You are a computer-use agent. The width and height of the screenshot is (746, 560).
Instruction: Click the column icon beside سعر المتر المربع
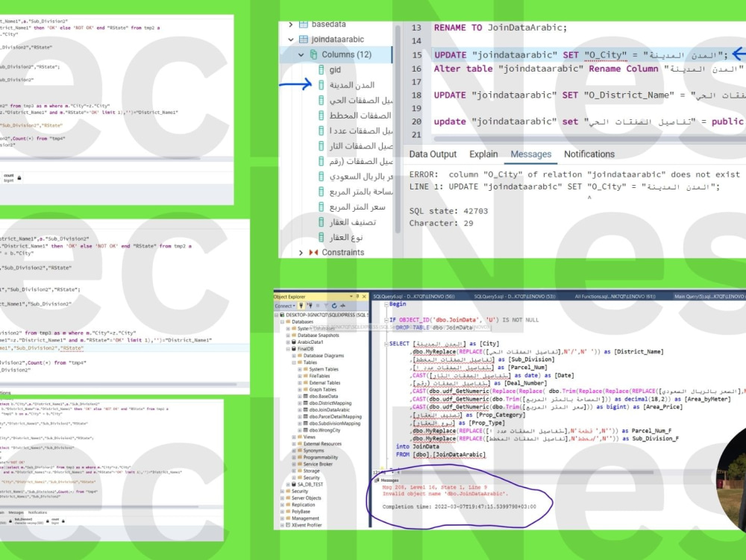point(321,207)
